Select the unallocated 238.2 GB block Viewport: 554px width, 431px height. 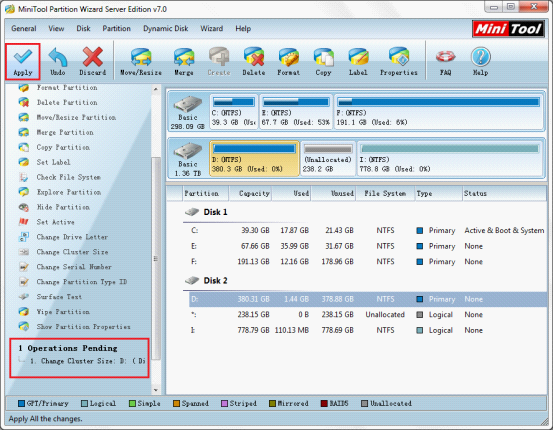pyautogui.click(x=328, y=159)
